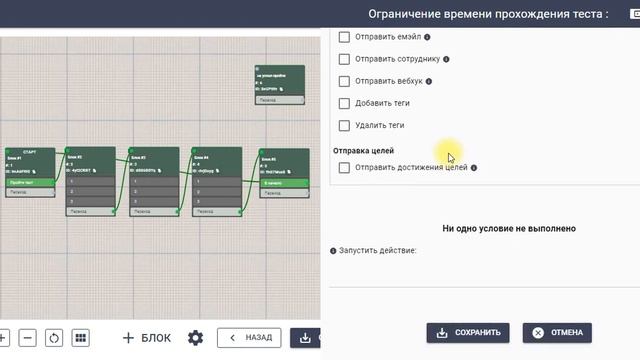Click output port on block #2 Переход

114,211
